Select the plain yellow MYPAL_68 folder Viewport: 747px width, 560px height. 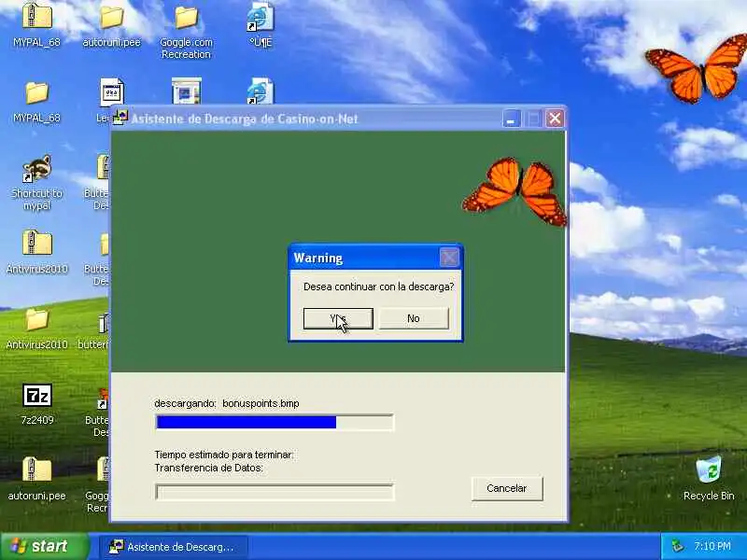click(36, 92)
